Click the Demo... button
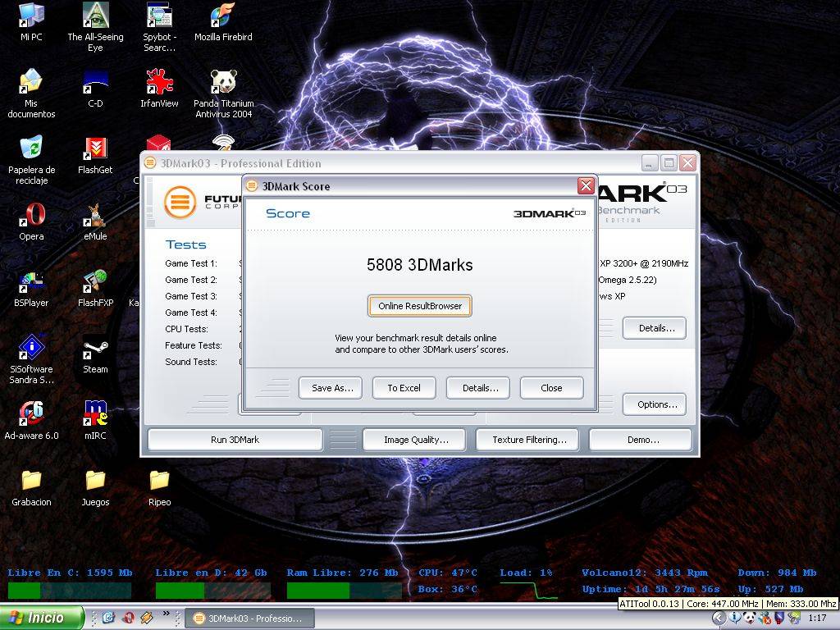 coord(641,440)
